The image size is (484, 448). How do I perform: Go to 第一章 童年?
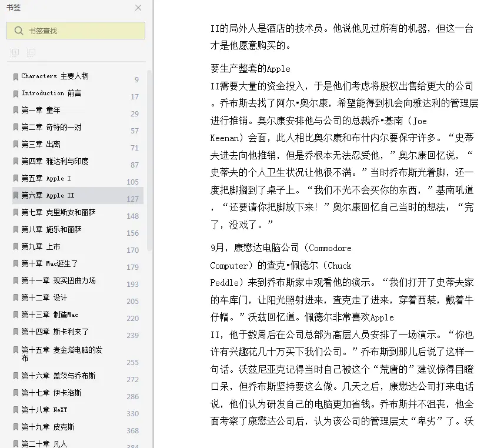click(x=41, y=110)
